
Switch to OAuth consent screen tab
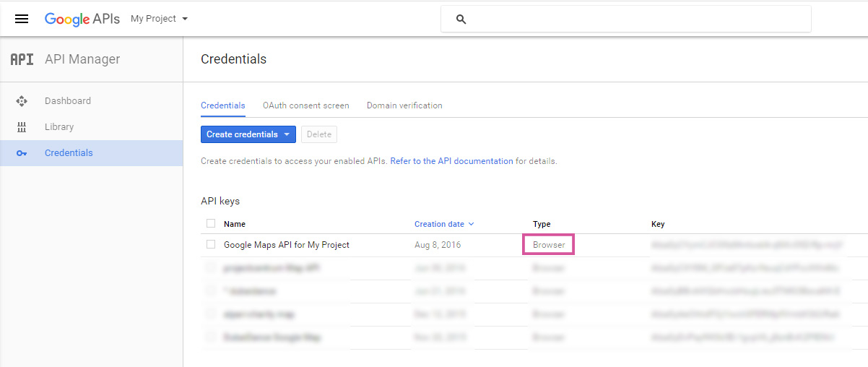(x=306, y=105)
